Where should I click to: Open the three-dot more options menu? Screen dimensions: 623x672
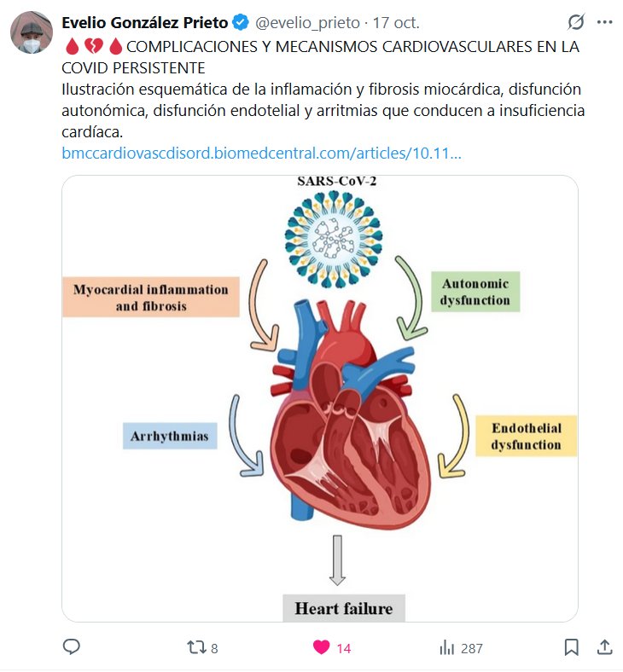pyautogui.click(x=605, y=22)
